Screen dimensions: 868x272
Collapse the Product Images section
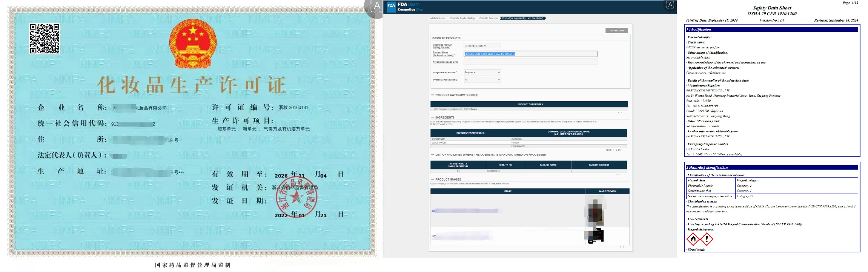click(x=432, y=180)
